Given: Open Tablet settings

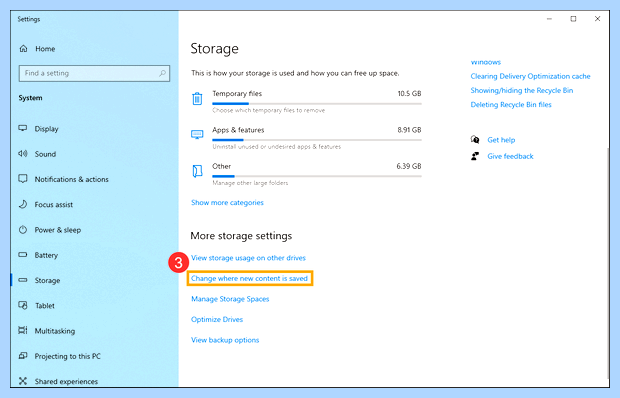Looking at the screenshot, I should point(45,306).
